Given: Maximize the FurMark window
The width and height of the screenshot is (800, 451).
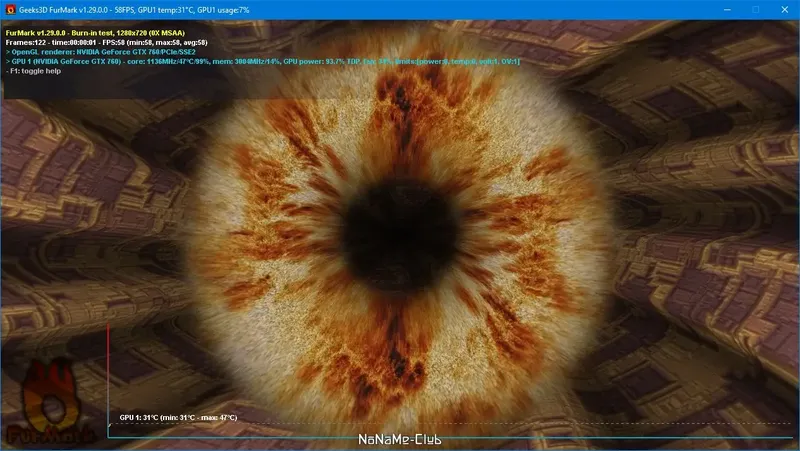Looking at the screenshot, I should (x=756, y=10).
